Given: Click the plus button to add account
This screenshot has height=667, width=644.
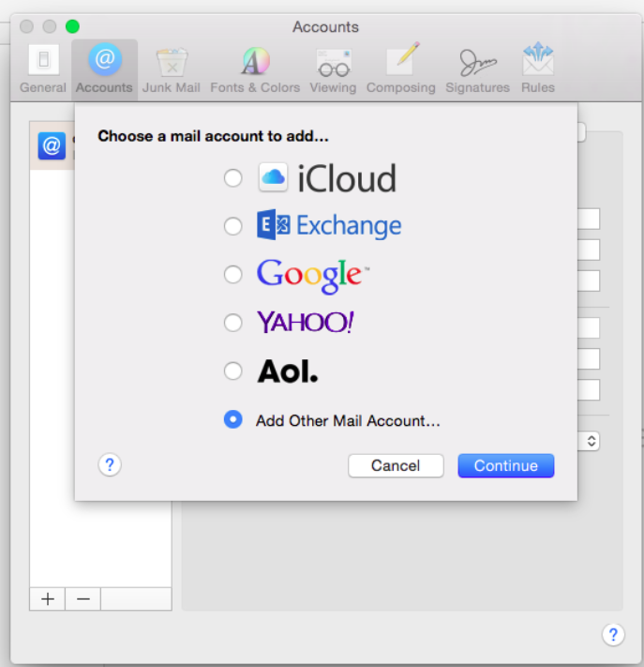Looking at the screenshot, I should 47,599.
